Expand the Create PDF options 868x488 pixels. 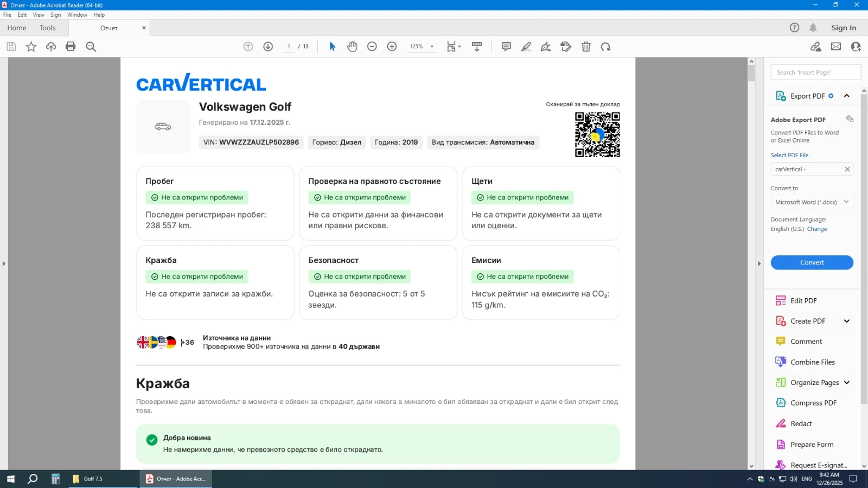click(x=846, y=321)
